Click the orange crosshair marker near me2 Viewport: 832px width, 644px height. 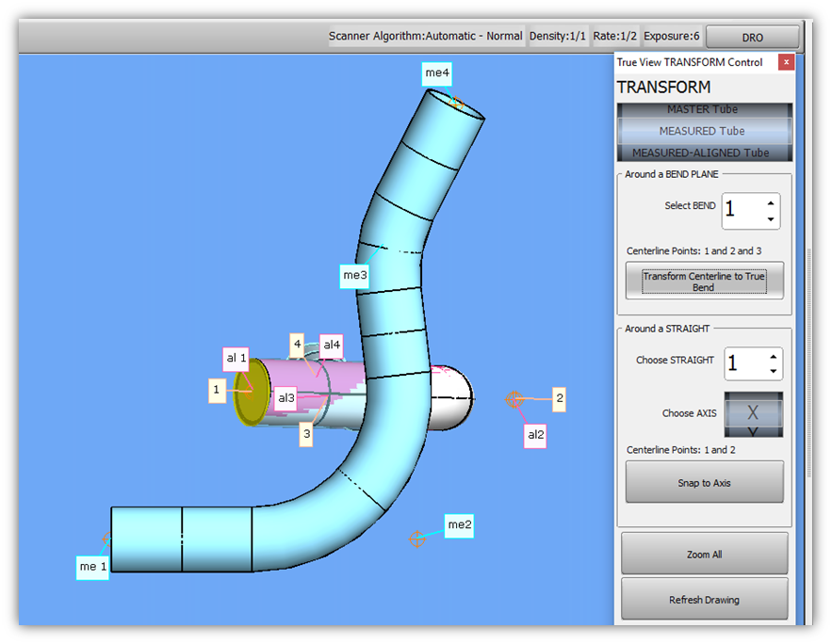tap(416, 539)
